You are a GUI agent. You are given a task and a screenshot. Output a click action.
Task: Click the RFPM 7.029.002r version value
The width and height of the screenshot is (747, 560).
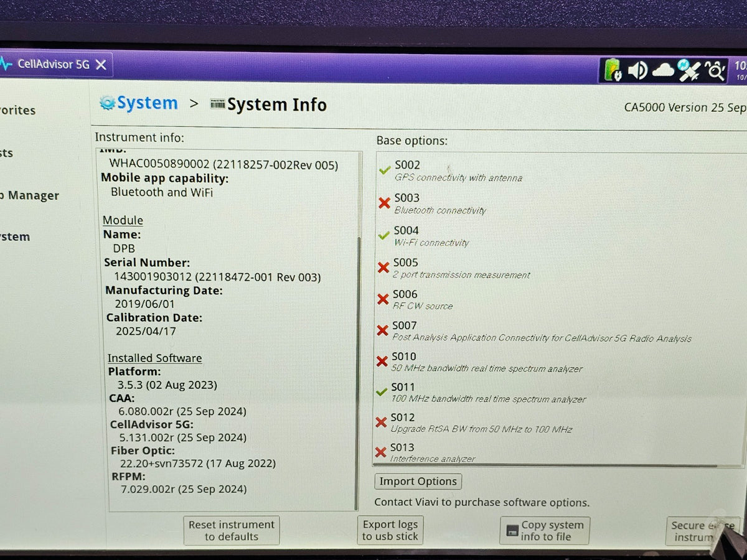[x=184, y=489]
